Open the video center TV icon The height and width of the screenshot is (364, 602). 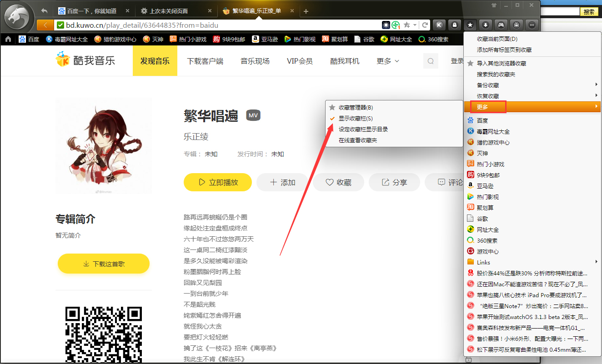[517, 25]
